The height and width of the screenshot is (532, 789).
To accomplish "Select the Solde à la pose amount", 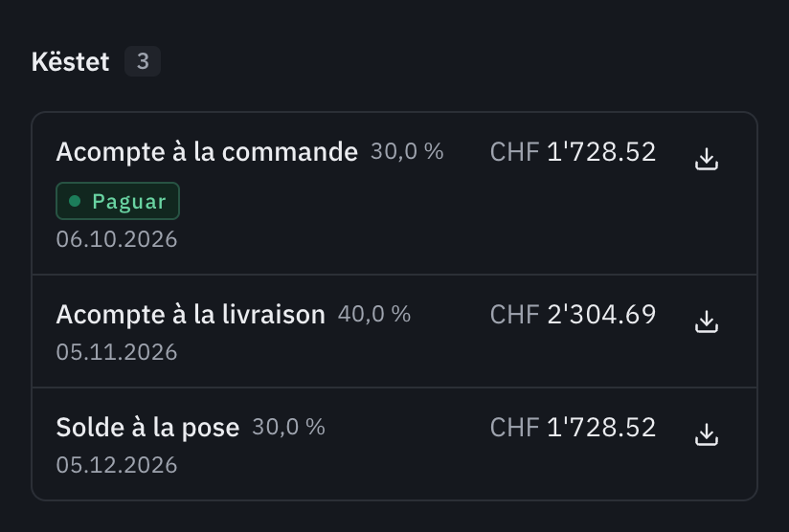I will (573, 428).
